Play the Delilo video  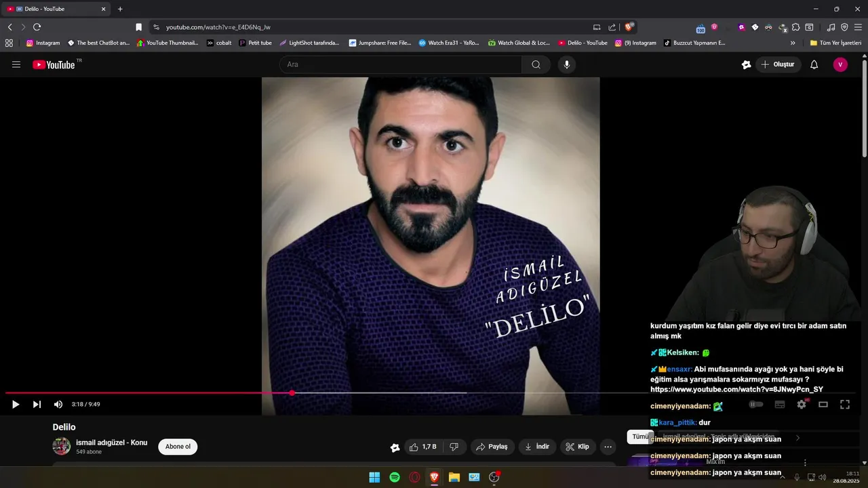pyautogui.click(x=15, y=405)
